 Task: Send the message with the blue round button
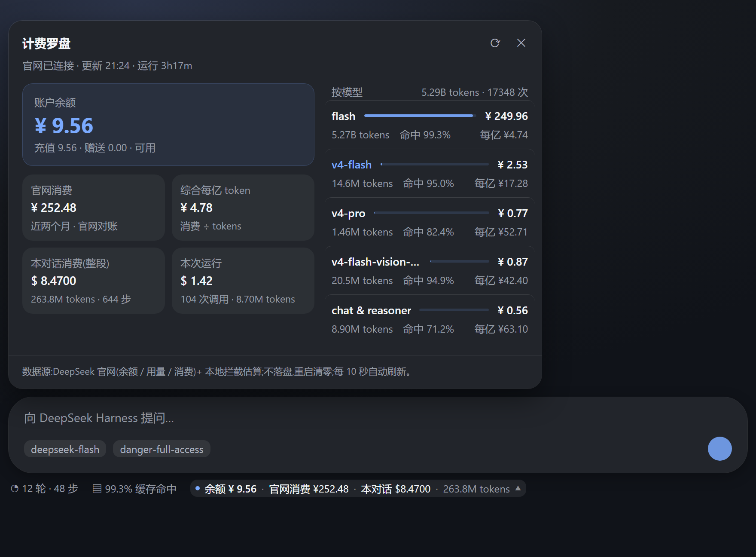720,449
